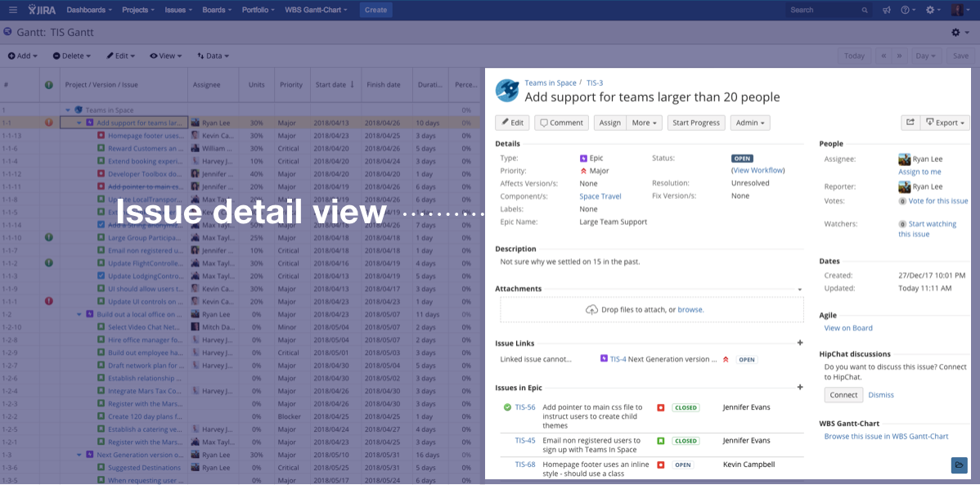The width and height of the screenshot is (980, 485).
Task: Open the More dropdown in issue panel
Action: click(x=645, y=123)
